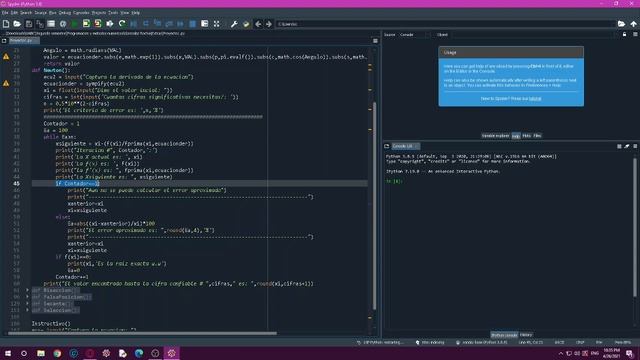
Task: Click the editor vertical scrollbar
Action: click(x=375, y=205)
